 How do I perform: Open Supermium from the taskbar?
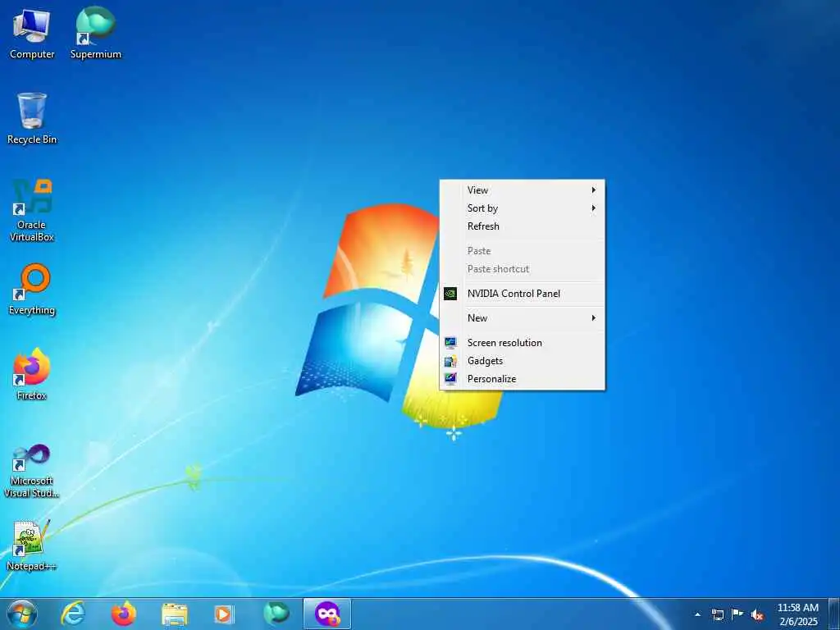click(x=276, y=614)
